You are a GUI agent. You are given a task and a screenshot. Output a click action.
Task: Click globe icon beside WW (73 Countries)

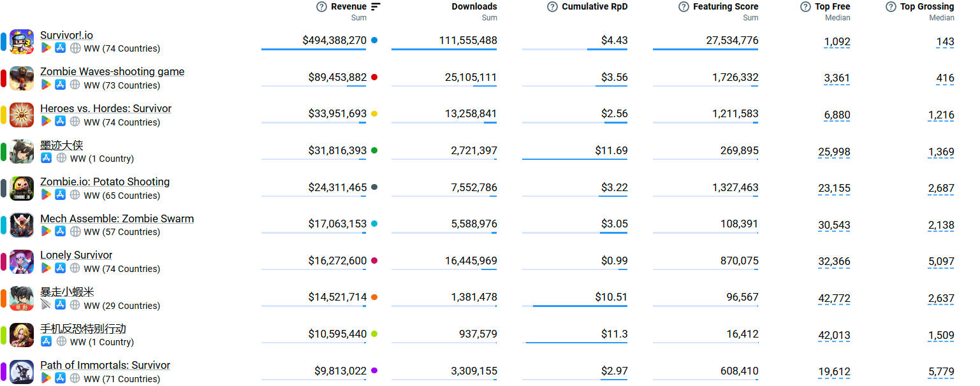tap(75, 85)
